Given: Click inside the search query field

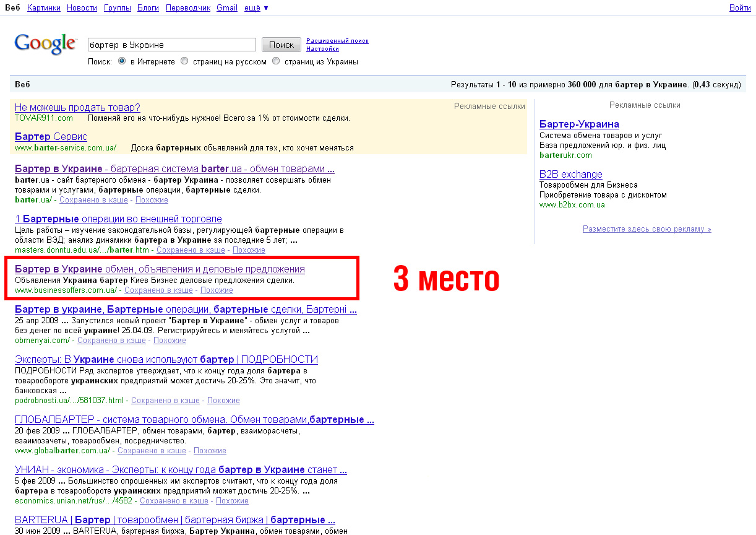Looking at the screenshot, I should [x=171, y=44].
